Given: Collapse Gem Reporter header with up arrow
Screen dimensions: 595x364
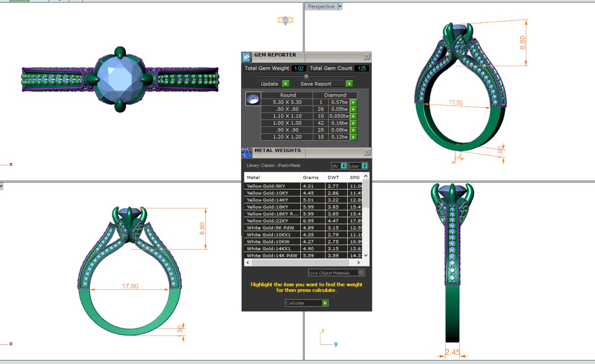Looking at the screenshot, I should (x=306, y=76).
